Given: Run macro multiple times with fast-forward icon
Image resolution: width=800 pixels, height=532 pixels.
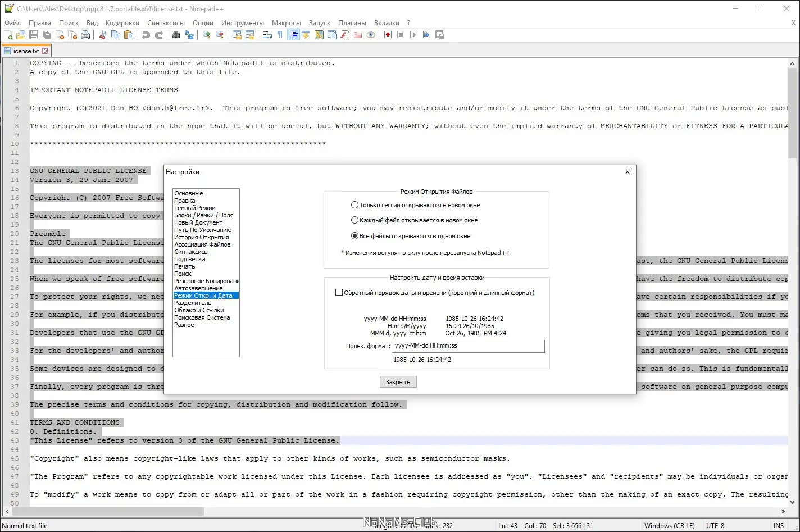Looking at the screenshot, I should click(427, 35).
